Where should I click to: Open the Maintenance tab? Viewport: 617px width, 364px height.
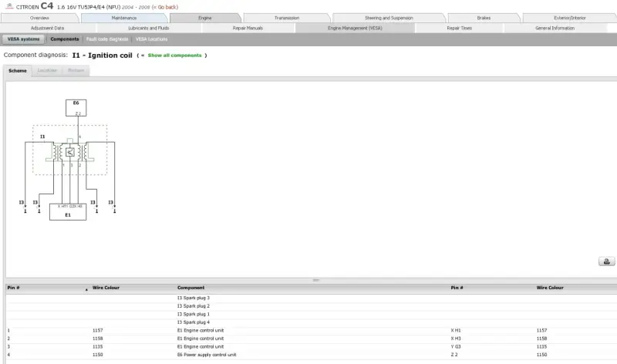124,18
